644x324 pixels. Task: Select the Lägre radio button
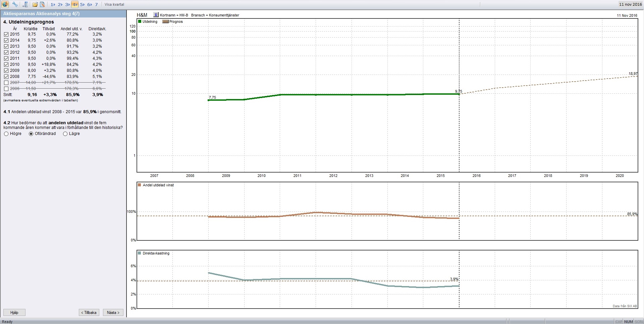(x=65, y=134)
